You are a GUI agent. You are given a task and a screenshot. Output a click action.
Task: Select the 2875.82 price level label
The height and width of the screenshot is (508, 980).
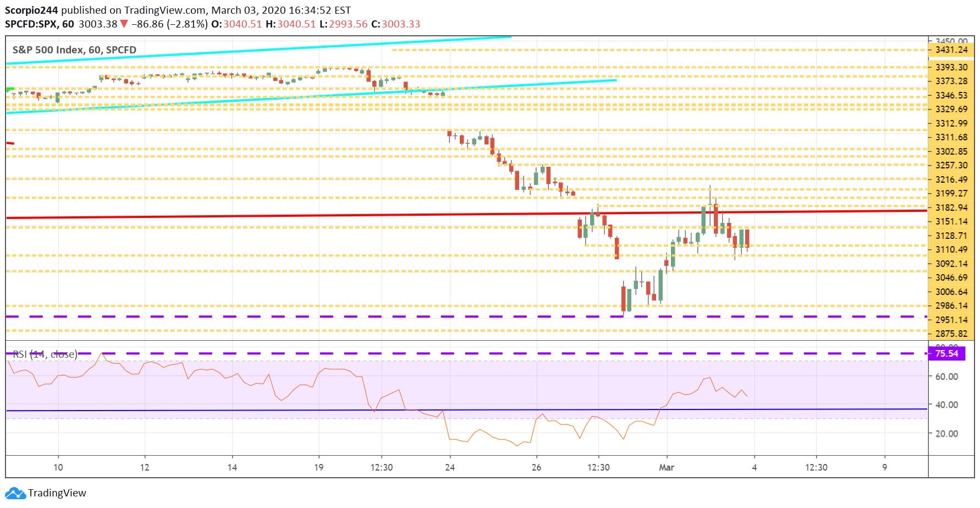pos(951,334)
